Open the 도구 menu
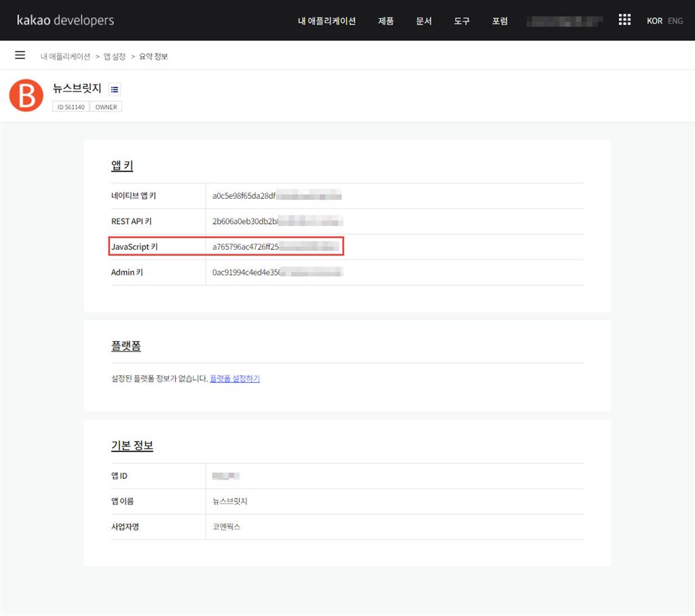695x616 pixels. tap(462, 21)
